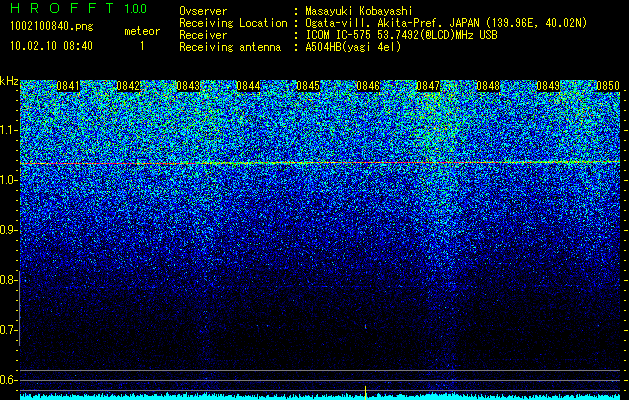Click the date stamp 10.02.10 08:40
629x400 pixels.
(51, 46)
